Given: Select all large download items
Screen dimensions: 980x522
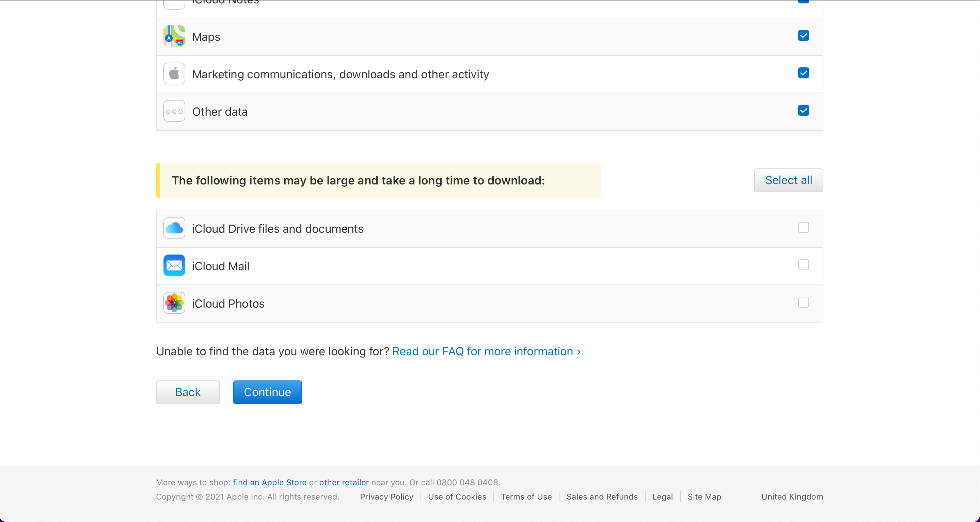Looking at the screenshot, I should point(788,180).
